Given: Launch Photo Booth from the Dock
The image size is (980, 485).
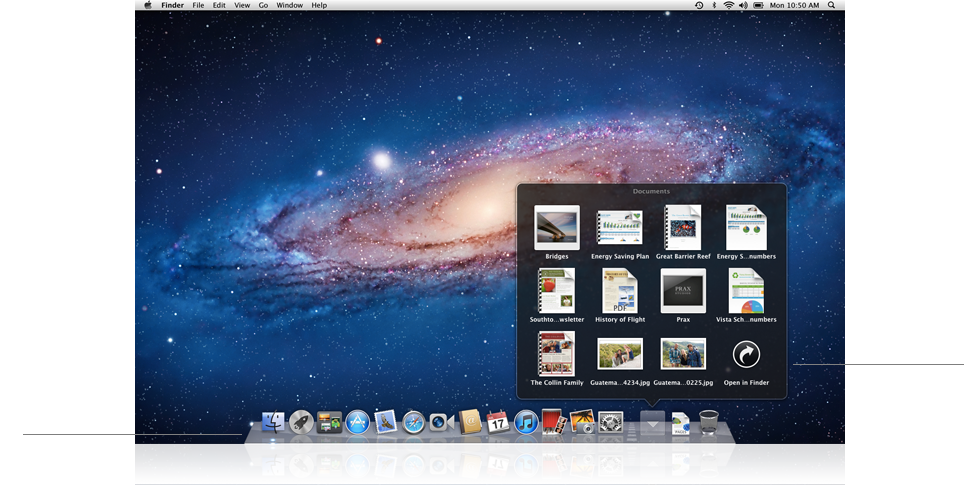Looking at the screenshot, I should point(554,423).
